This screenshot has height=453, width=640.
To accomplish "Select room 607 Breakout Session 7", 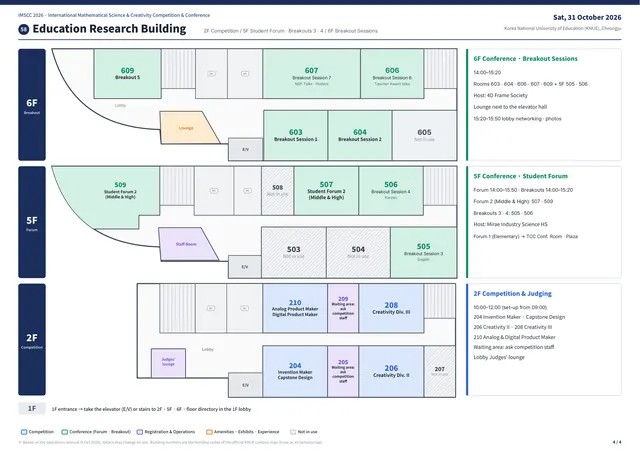I will [311, 73].
